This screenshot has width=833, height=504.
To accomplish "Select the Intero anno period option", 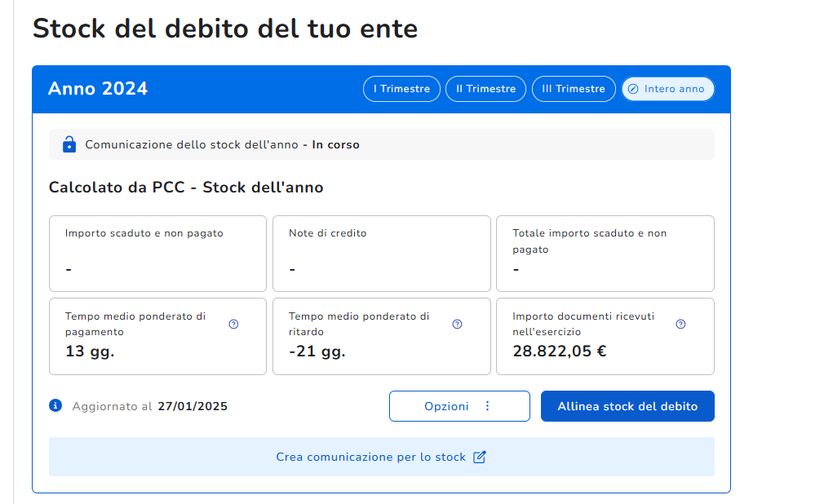I will point(667,89).
